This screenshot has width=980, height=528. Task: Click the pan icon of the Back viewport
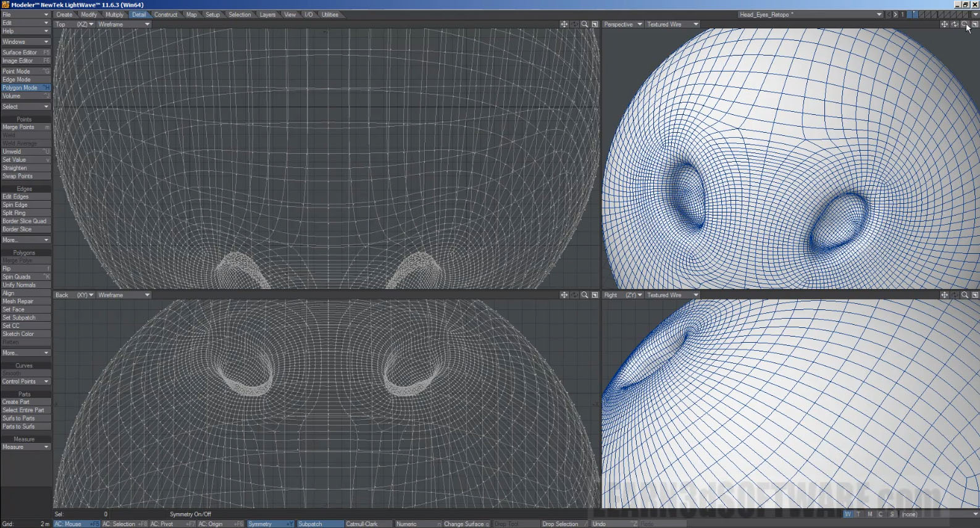[x=564, y=295]
